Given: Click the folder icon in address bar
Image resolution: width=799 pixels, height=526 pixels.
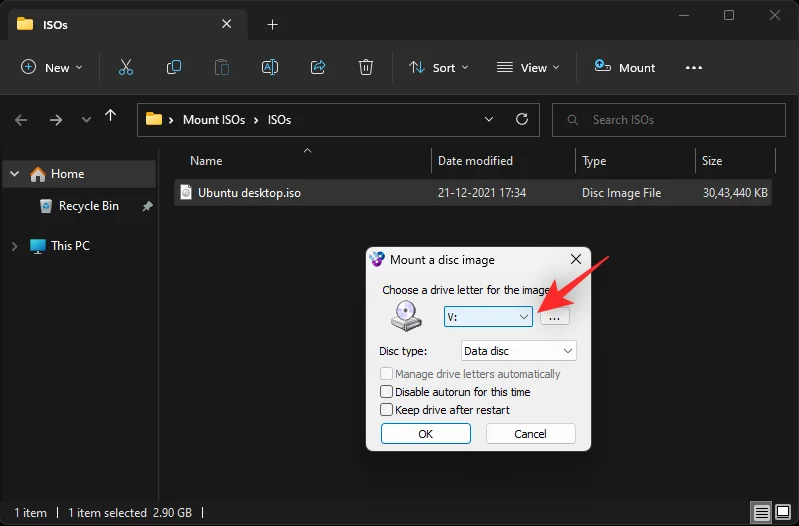Looking at the screenshot, I should coord(153,120).
